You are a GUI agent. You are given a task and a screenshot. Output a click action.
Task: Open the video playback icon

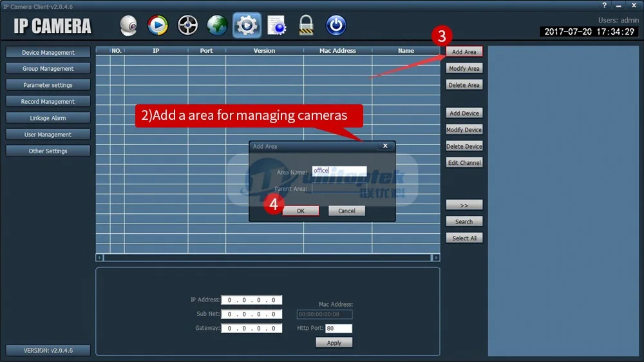[x=158, y=26]
